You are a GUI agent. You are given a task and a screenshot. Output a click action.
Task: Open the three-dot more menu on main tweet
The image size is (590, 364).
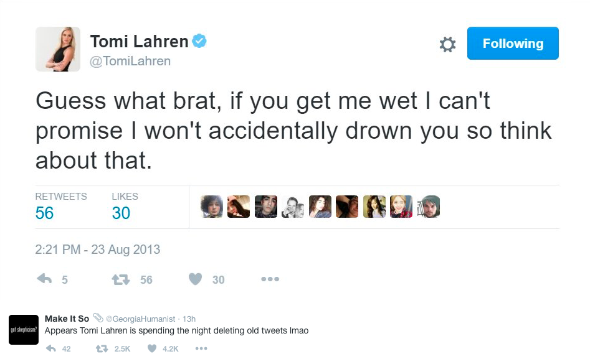click(x=270, y=279)
